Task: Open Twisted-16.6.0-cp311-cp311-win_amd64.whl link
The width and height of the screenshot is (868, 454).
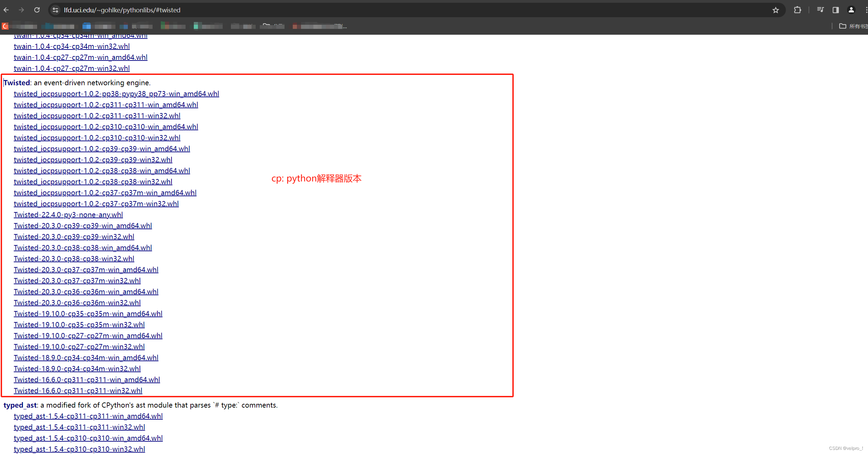Action: point(87,379)
